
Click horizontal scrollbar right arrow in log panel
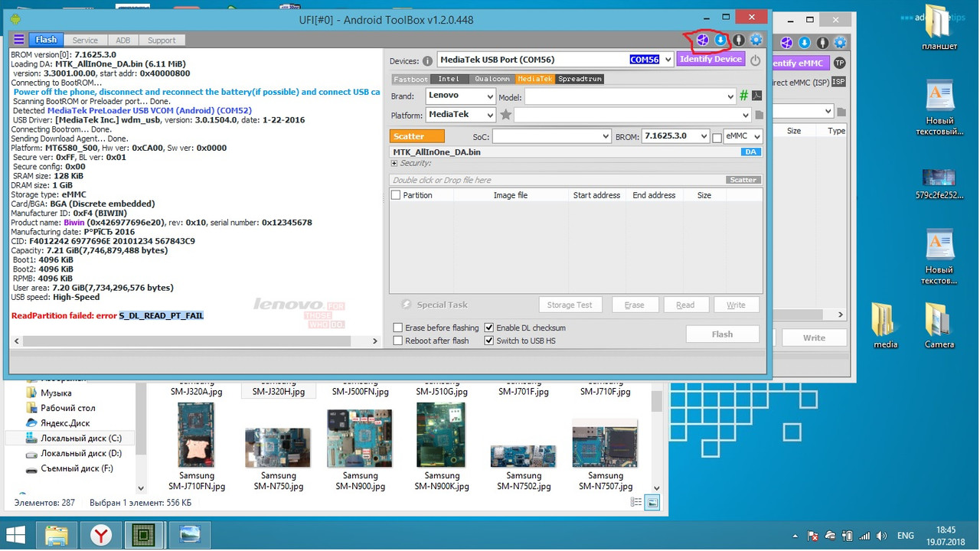point(375,341)
